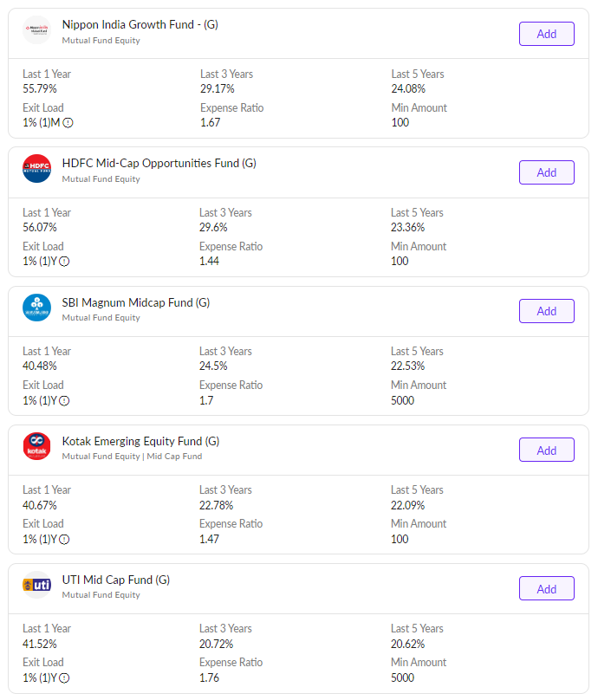Click the Nippon India Mutual Fund logo
Viewport: 598px width, 700px height.
(x=37, y=30)
